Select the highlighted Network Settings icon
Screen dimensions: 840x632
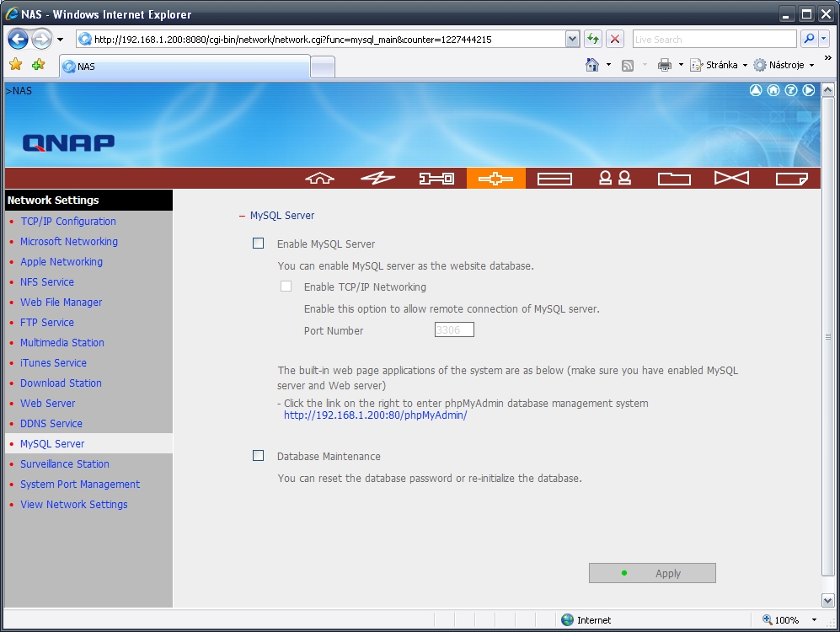pos(496,179)
